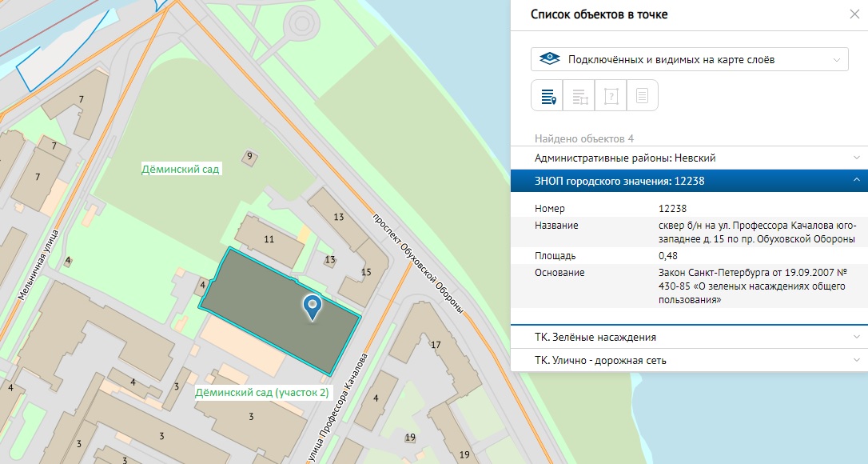Click the document page icon button
Image resolution: width=868 pixels, height=464 pixels.
pyautogui.click(x=642, y=96)
